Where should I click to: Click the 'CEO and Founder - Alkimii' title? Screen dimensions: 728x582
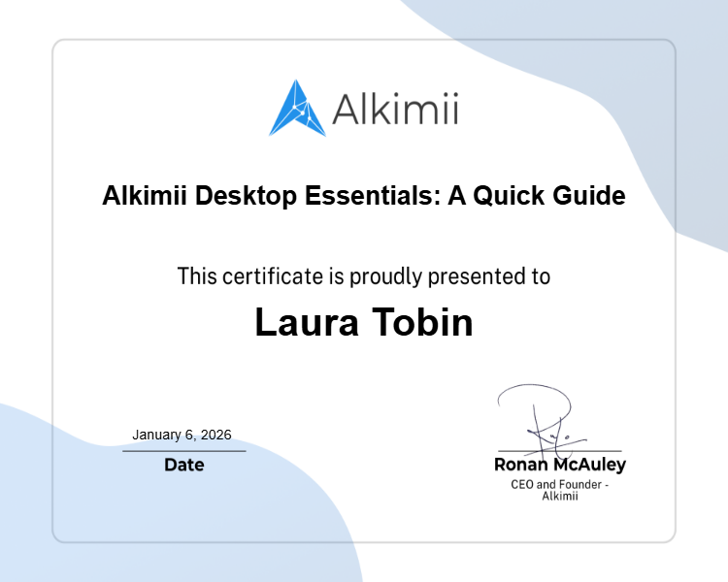(560, 490)
